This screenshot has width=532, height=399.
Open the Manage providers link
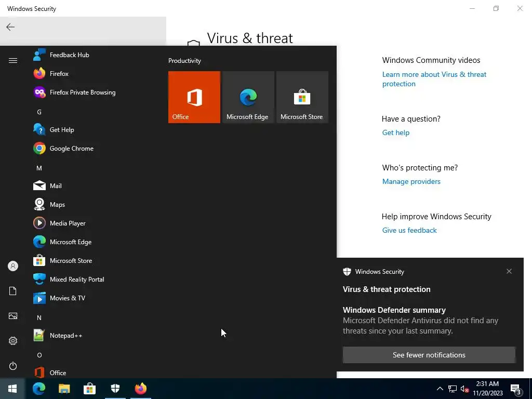pyautogui.click(x=411, y=181)
